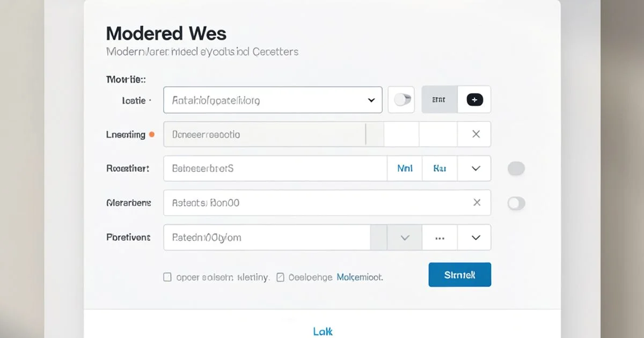Open the rightmost chevron in Poretivent row
The height and width of the screenshot is (338, 644).
point(475,237)
